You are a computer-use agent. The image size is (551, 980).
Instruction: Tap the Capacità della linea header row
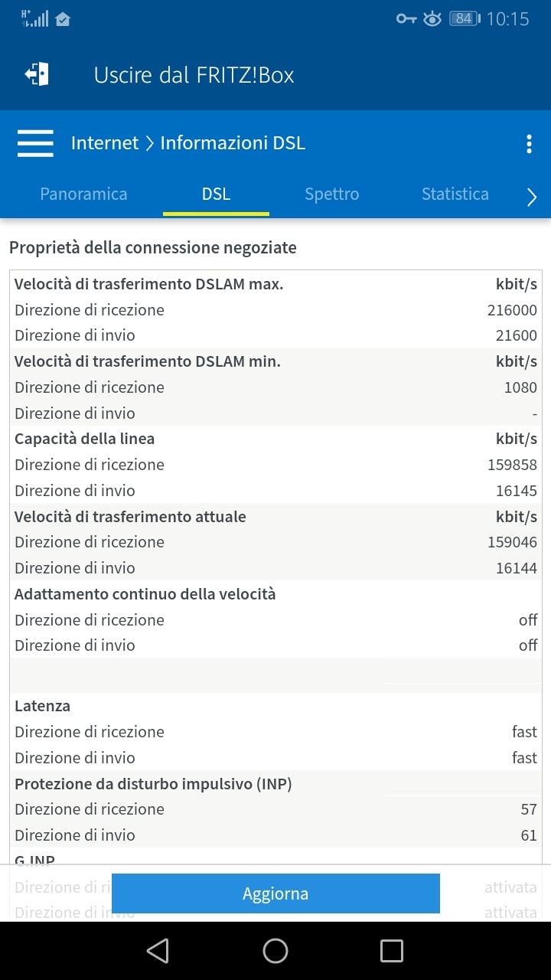click(275, 439)
